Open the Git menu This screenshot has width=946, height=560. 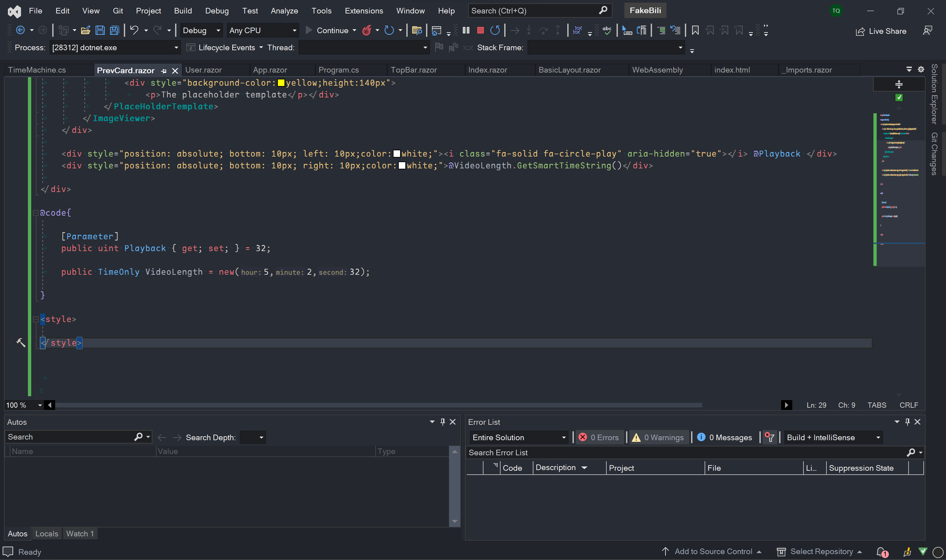point(118,11)
